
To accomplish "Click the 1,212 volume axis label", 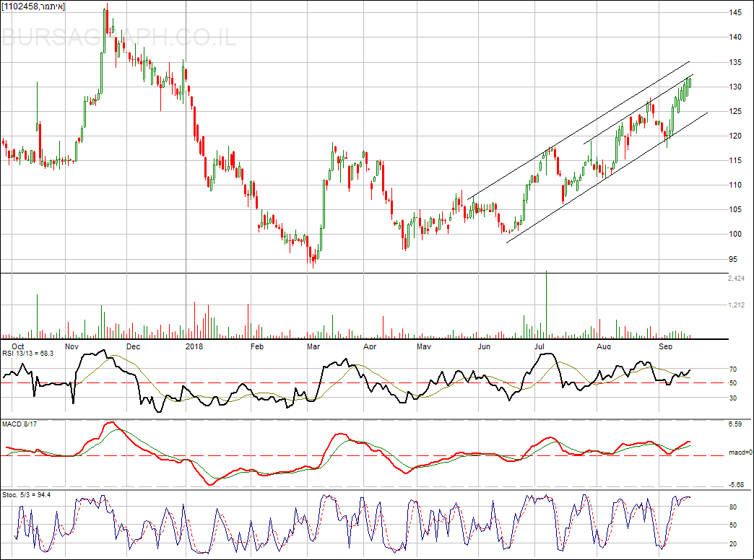I will click(736, 305).
